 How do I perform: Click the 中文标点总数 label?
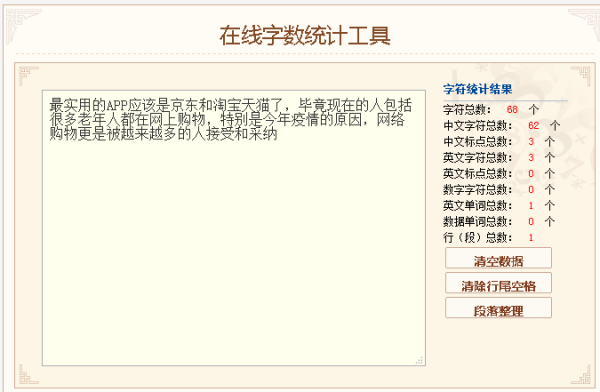(477, 142)
